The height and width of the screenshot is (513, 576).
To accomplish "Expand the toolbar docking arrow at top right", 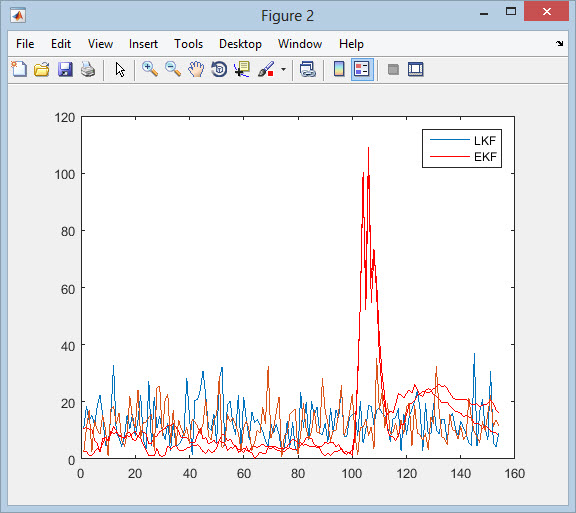I will pyautogui.click(x=559, y=43).
